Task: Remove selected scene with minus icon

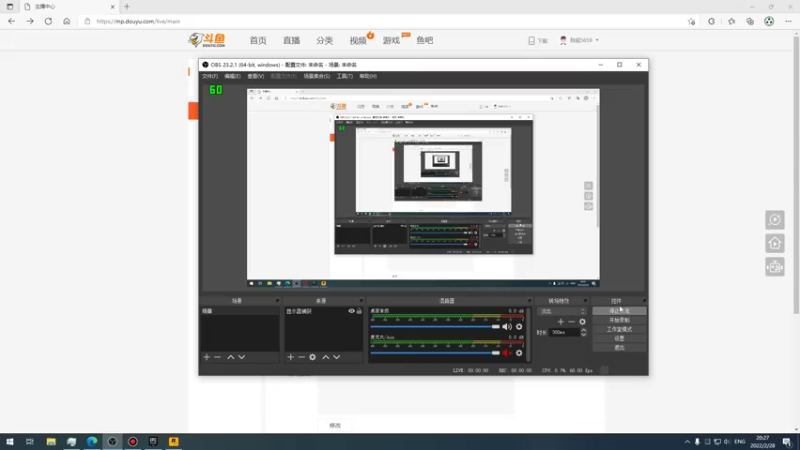Action: coord(218,357)
